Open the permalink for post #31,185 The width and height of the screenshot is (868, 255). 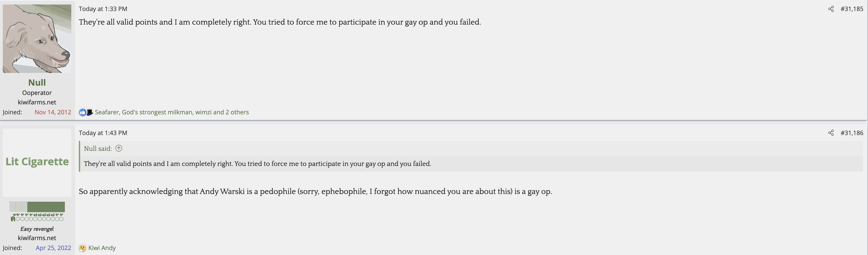coord(852,9)
